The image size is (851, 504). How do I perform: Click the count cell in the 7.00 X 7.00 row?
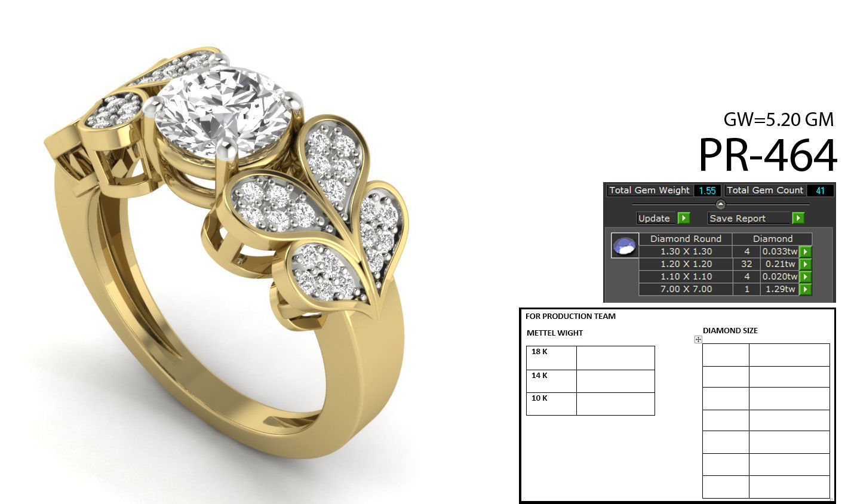click(x=746, y=289)
